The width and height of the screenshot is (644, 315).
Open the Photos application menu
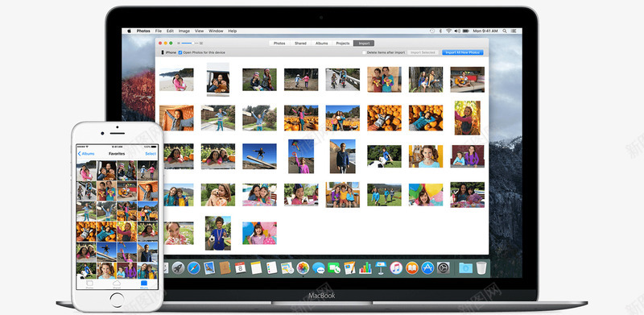point(143,31)
